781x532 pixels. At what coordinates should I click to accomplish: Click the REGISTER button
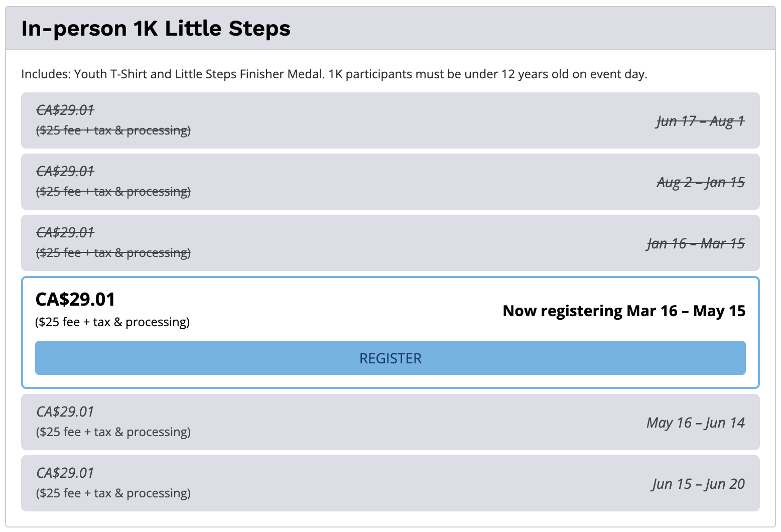[x=390, y=358]
